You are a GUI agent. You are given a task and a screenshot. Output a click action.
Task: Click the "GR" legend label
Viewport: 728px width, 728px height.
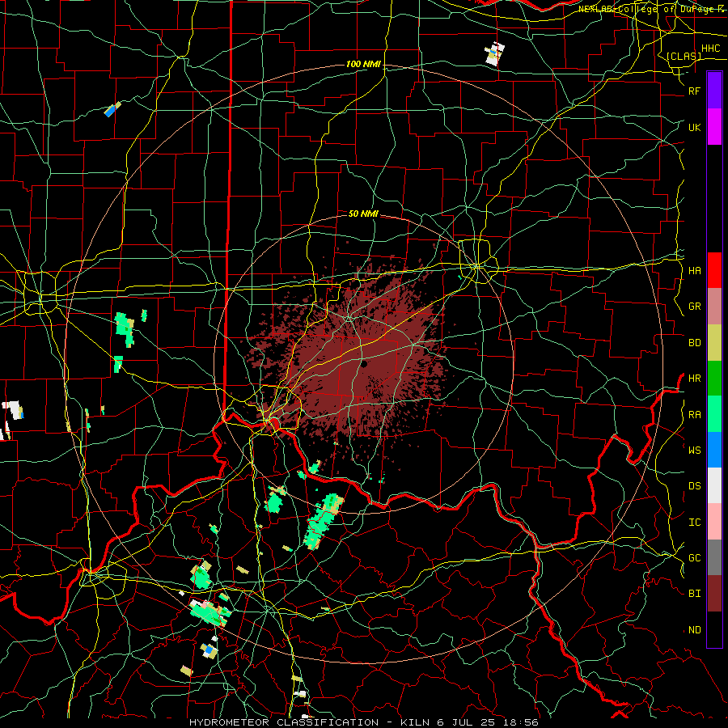click(x=694, y=307)
